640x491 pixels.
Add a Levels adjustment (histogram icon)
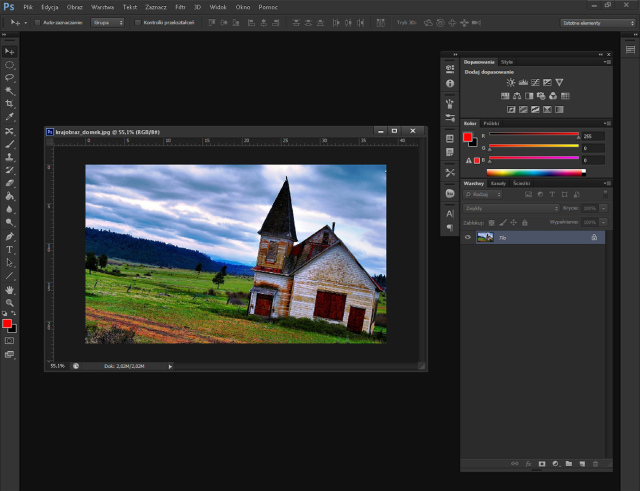[x=523, y=82]
